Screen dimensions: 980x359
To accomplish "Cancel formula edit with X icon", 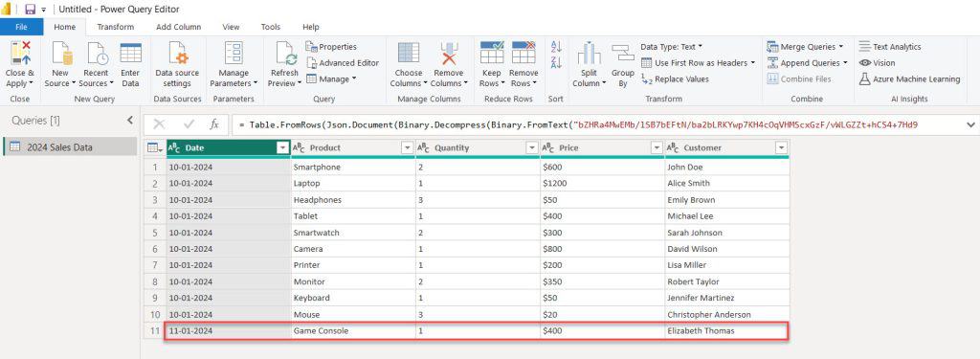I will [159, 124].
